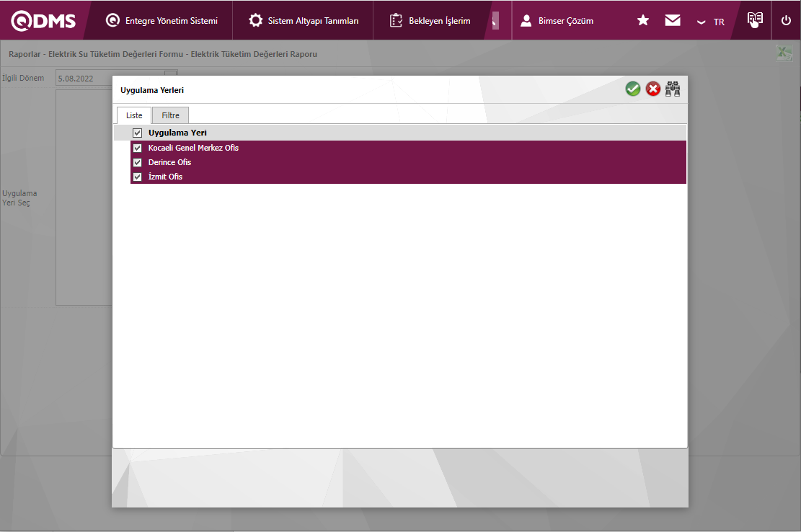Viewport: 801px width, 532px height.
Task: Toggle the Uygulama Yeri select-all checkbox
Action: 137,133
